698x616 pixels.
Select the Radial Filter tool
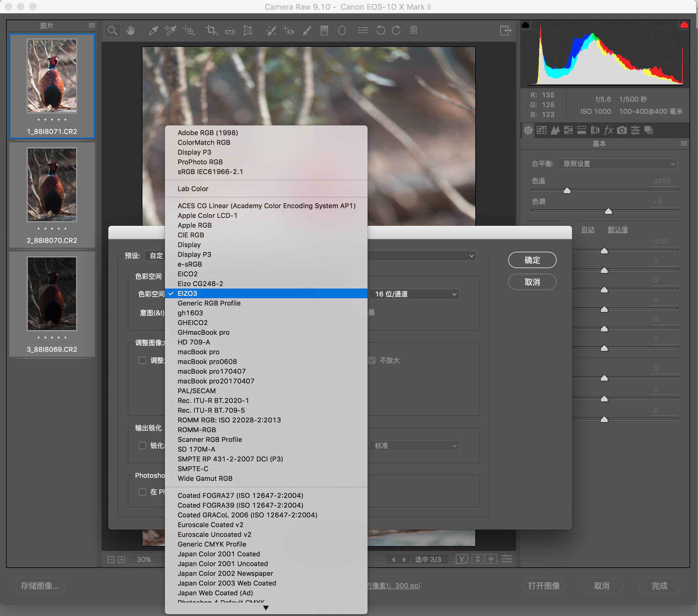click(342, 31)
